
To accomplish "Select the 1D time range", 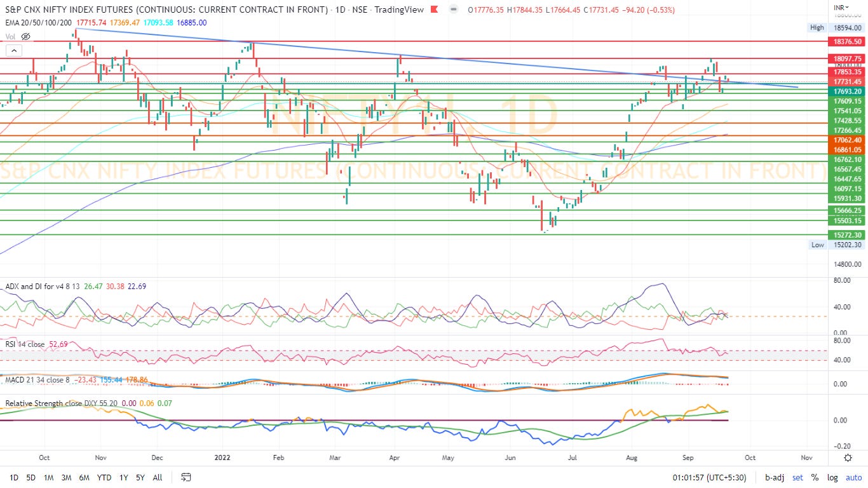I will click(14, 477).
